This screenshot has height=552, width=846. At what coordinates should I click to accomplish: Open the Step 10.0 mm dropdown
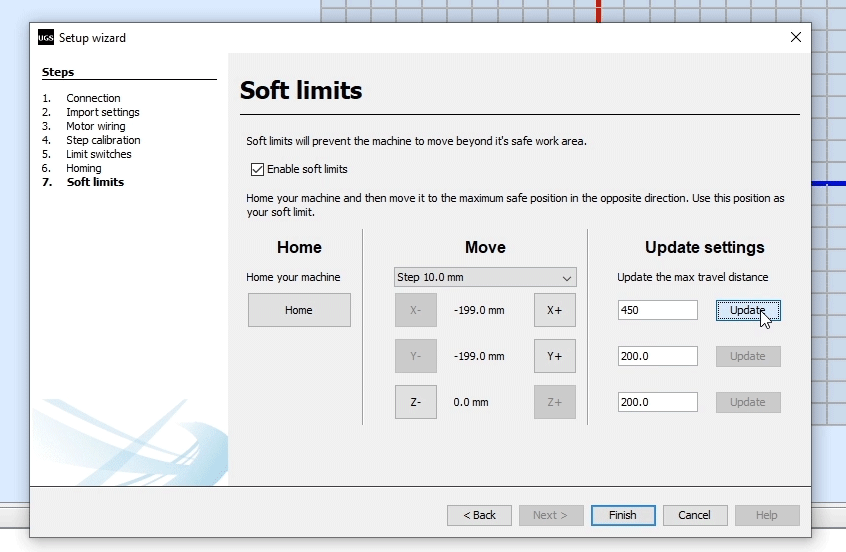(485, 277)
